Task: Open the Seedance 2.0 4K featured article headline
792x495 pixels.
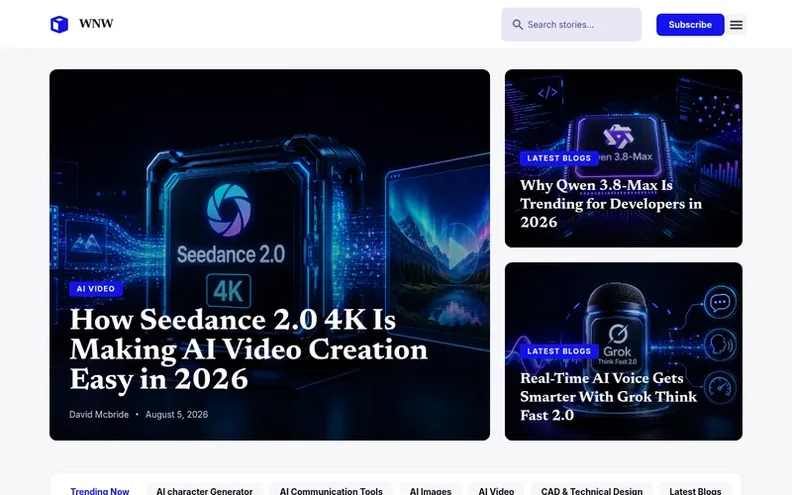Action: tap(249, 349)
